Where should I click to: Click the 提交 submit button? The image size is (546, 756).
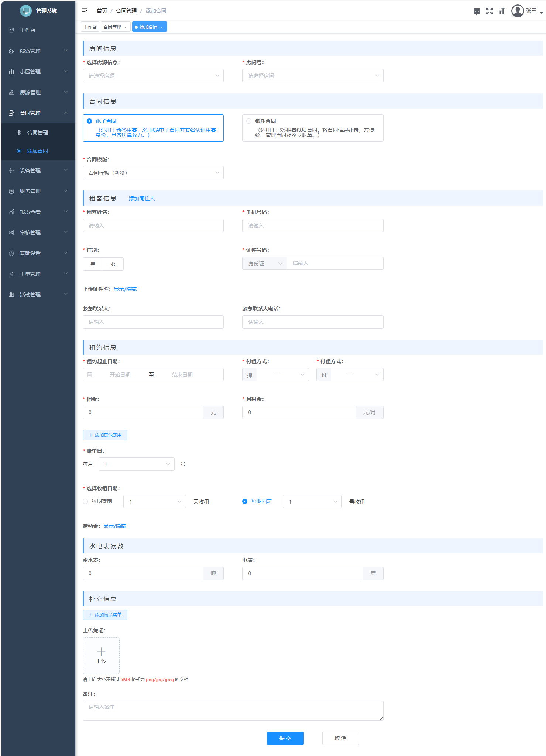285,738
